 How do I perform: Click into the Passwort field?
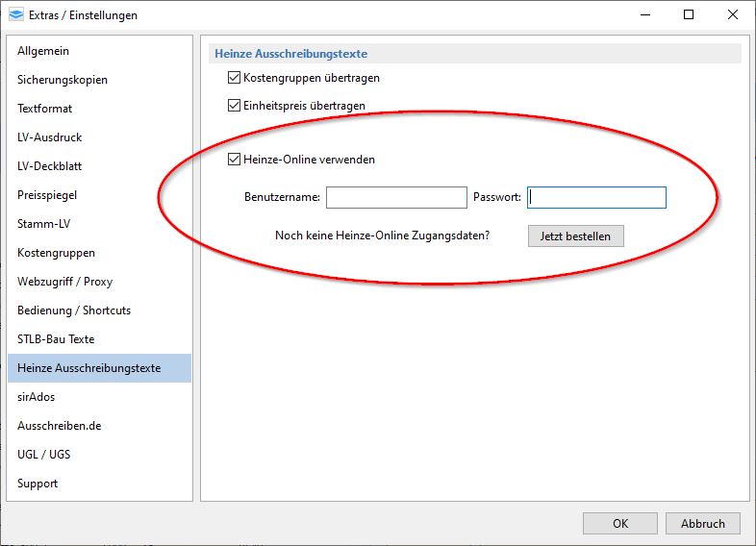[596, 198]
